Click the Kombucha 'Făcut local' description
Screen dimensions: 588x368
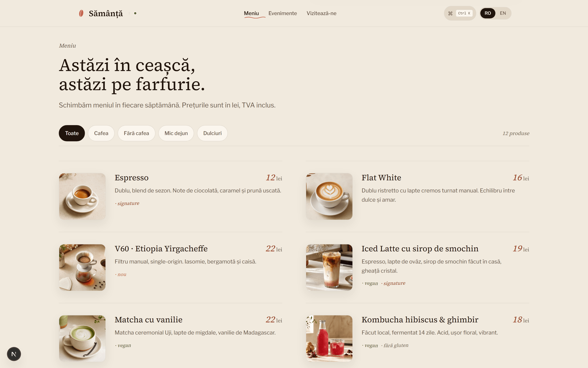pos(430,333)
